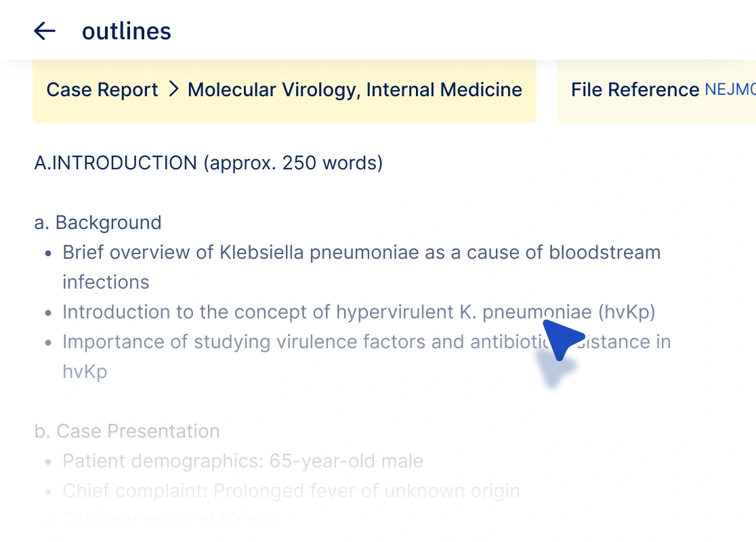Select the "a. Background" subsection

click(98, 223)
